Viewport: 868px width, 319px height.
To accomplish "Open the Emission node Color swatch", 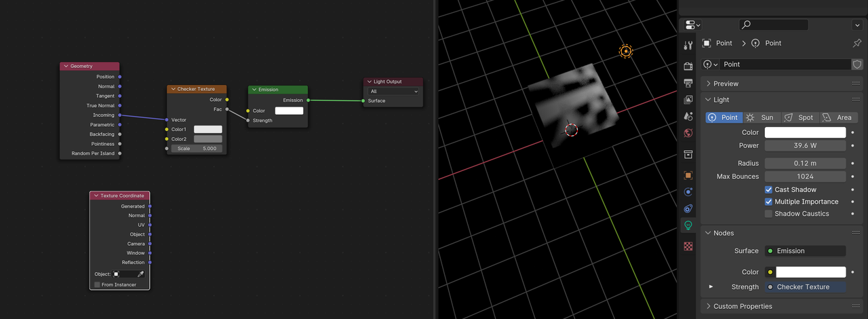I will pyautogui.click(x=289, y=111).
